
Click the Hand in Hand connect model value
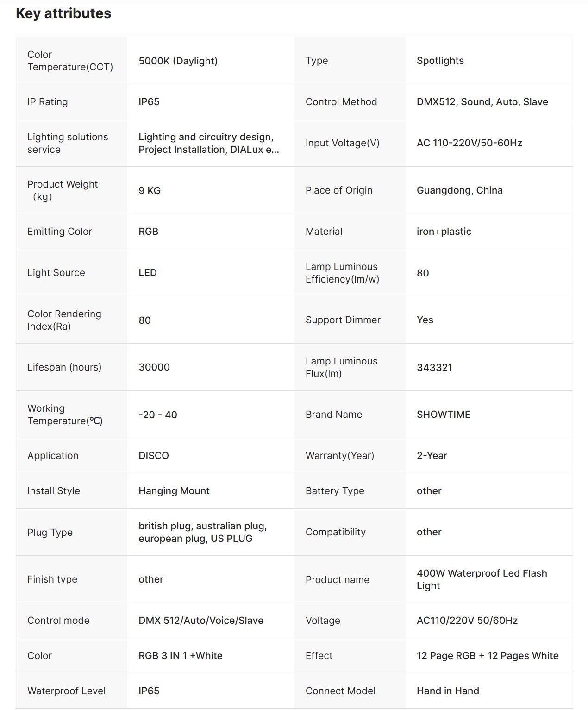(x=448, y=691)
